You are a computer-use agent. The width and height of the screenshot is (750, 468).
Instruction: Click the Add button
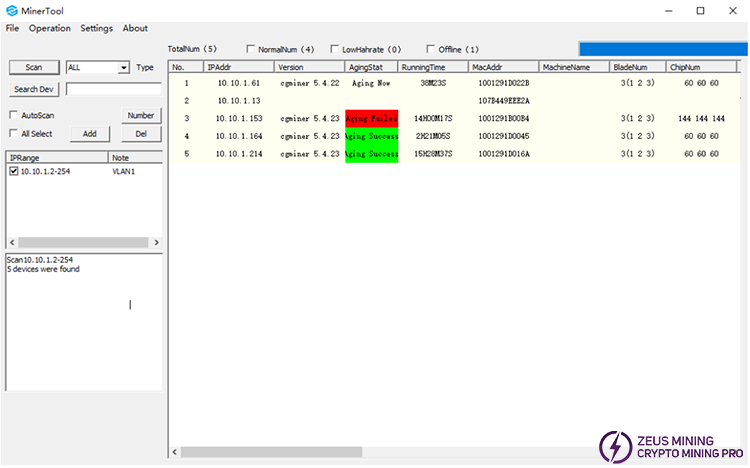(x=89, y=133)
